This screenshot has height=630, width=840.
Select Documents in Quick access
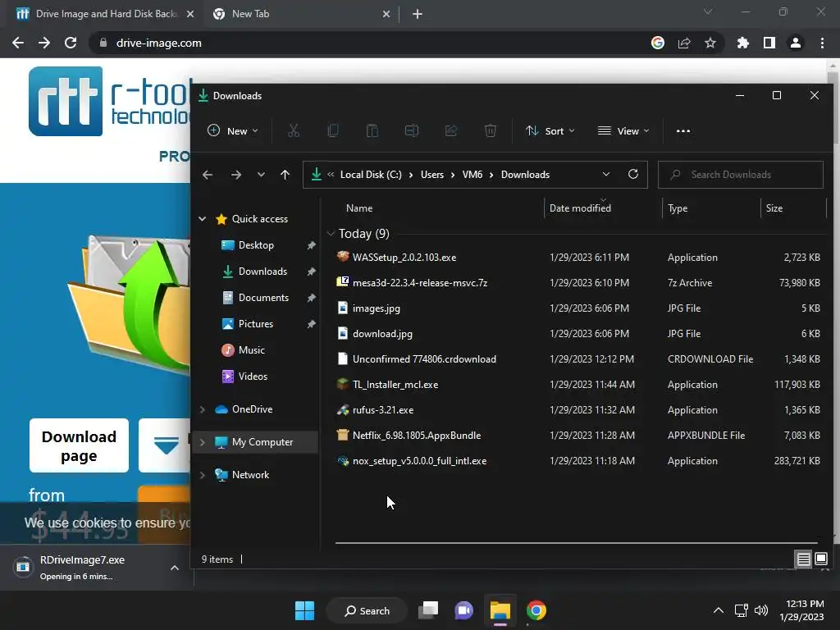pyautogui.click(x=263, y=298)
